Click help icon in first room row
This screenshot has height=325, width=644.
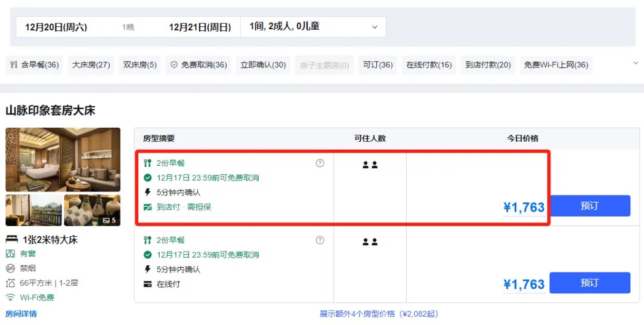tap(320, 163)
